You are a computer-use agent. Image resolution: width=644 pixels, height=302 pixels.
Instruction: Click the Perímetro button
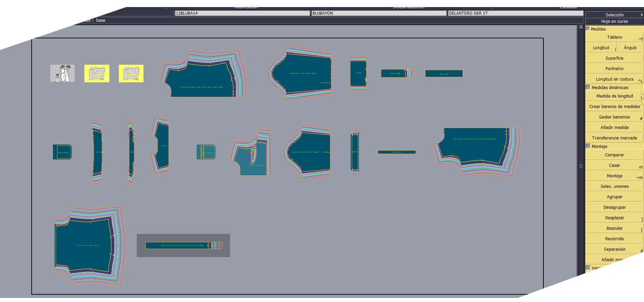(x=614, y=69)
